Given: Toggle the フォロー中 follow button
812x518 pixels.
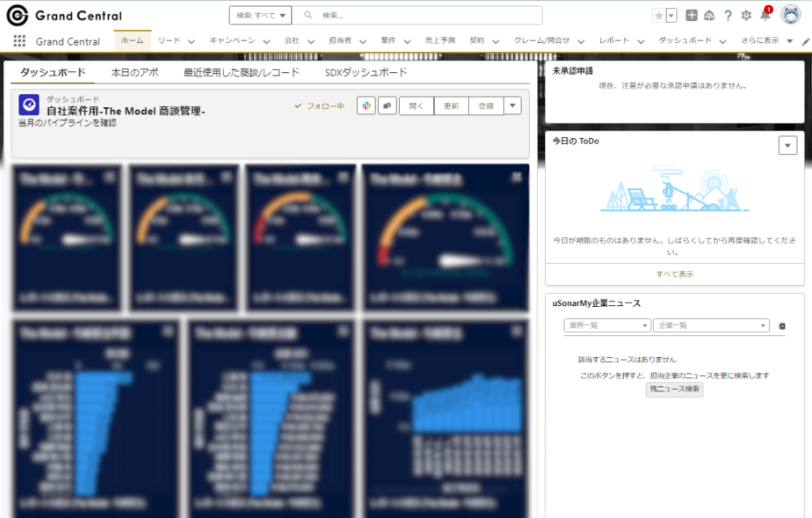Looking at the screenshot, I should click(x=320, y=106).
